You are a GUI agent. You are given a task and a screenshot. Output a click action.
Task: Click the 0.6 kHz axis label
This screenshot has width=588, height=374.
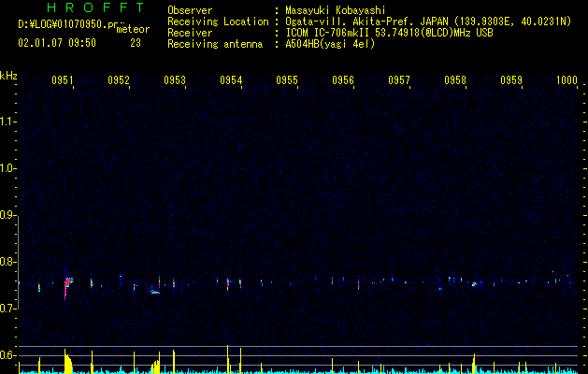[7, 355]
